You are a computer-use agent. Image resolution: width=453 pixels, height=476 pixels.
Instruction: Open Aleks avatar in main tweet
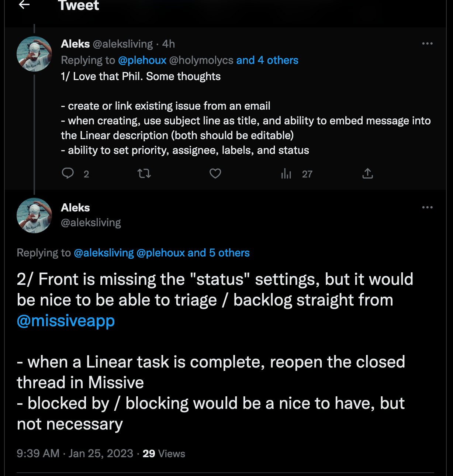click(x=34, y=215)
